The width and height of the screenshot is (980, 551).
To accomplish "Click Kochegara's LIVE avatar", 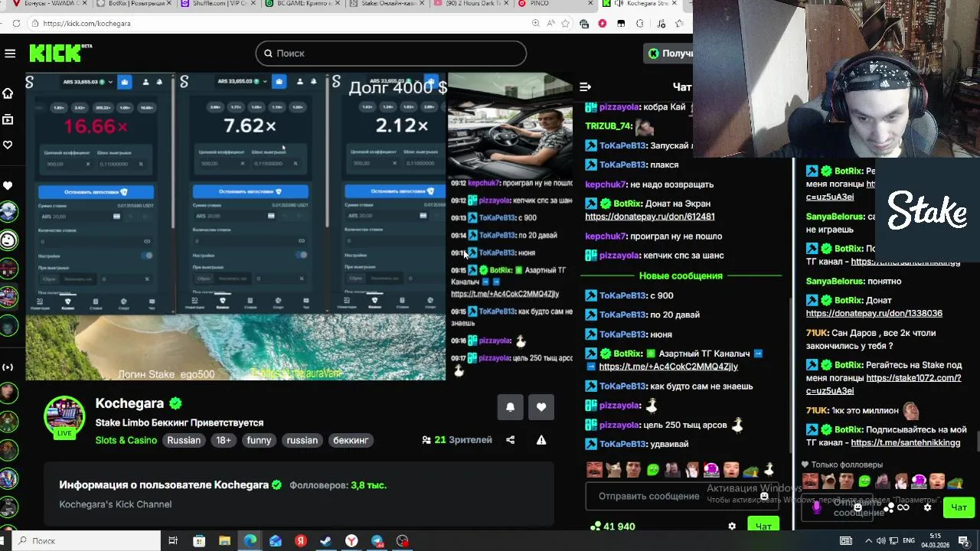I will 64,418.
